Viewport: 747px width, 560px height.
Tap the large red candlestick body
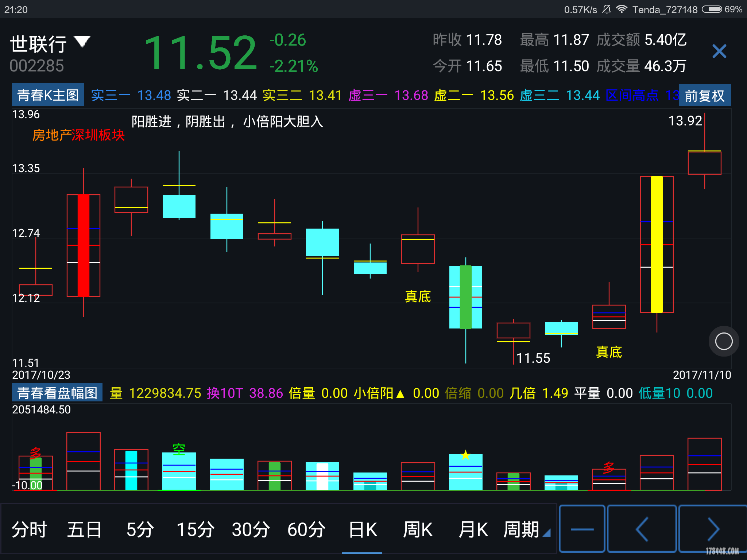(84, 245)
